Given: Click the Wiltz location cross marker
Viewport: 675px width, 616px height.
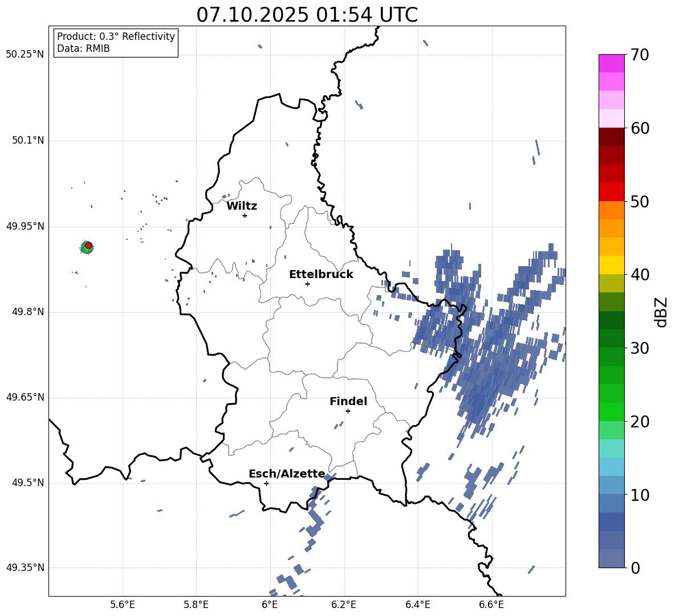Looking at the screenshot, I should [245, 215].
